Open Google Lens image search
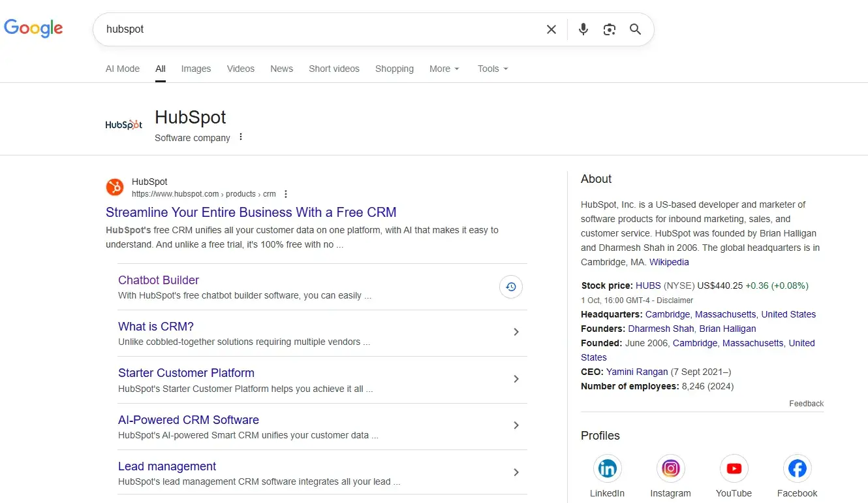The width and height of the screenshot is (868, 503). pos(609,29)
